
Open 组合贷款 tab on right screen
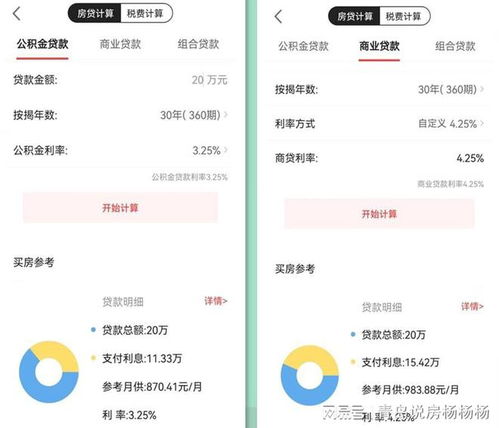pos(455,46)
